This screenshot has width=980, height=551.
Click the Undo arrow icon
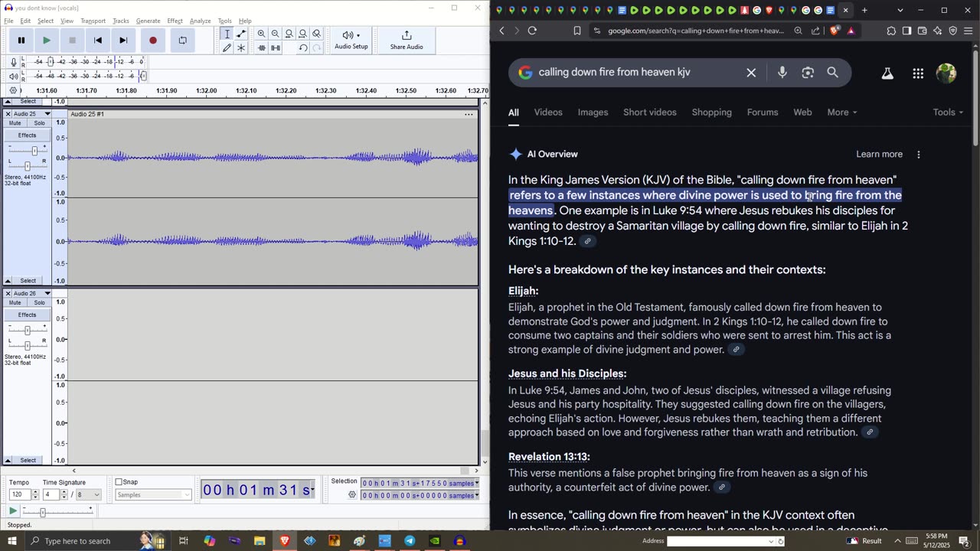pos(303,48)
